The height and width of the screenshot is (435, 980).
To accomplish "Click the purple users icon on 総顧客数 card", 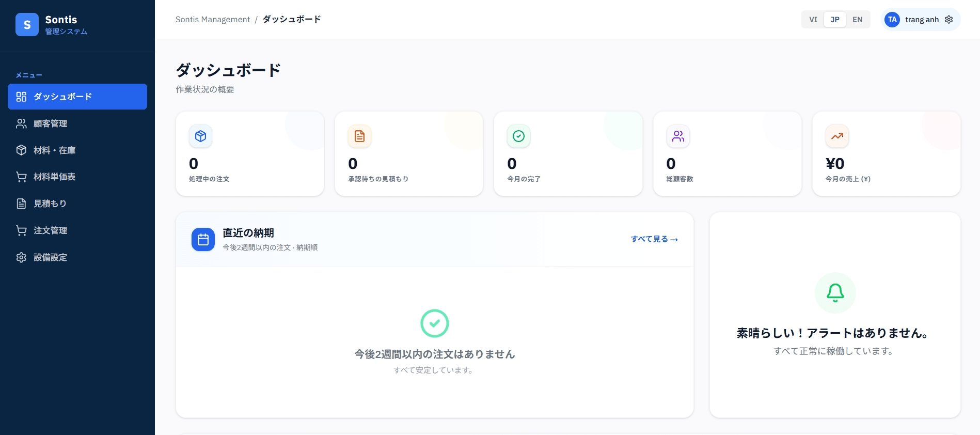I will [678, 136].
